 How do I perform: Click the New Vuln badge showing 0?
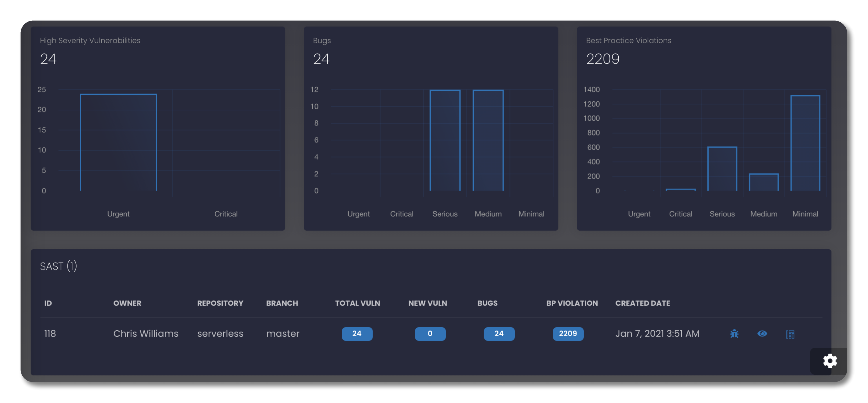pos(430,334)
